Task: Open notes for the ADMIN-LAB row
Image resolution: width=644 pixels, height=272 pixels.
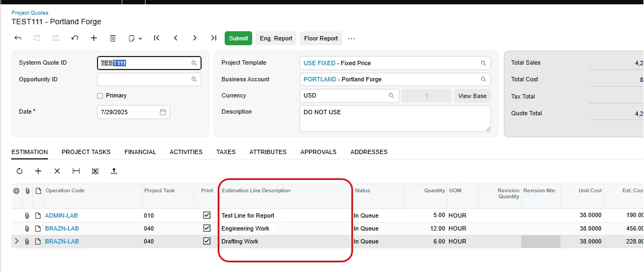Action: coord(38,215)
